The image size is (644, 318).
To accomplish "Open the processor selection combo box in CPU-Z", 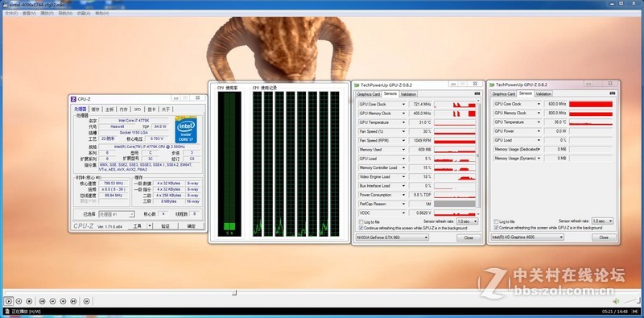I will tap(117, 214).
